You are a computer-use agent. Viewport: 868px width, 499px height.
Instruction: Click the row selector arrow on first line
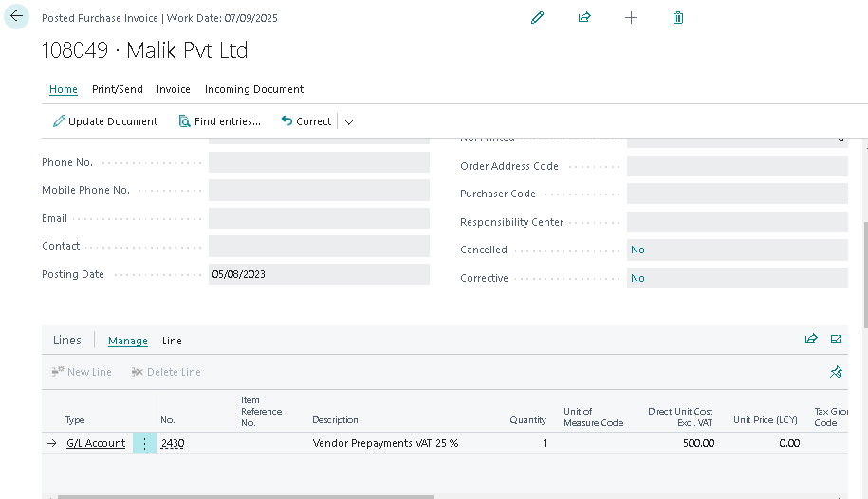pos(52,443)
